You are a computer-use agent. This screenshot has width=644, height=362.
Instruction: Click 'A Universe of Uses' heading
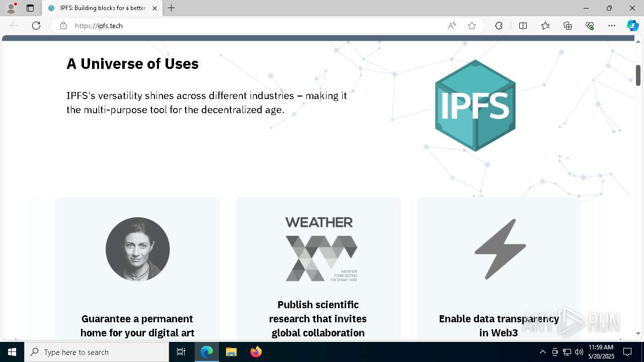pyautogui.click(x=133, y=64)
